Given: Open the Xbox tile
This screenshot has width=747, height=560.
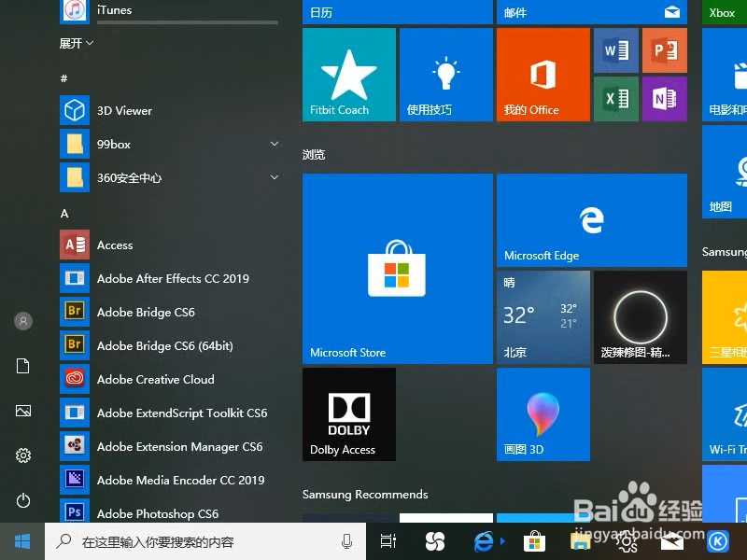Looking at the screenshot, I should 725,12.
